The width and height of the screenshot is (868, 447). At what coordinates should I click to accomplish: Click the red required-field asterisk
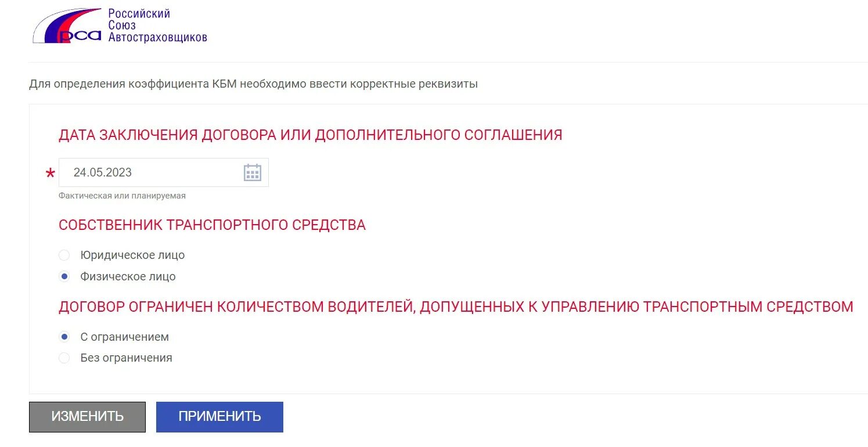click(51, 174)
